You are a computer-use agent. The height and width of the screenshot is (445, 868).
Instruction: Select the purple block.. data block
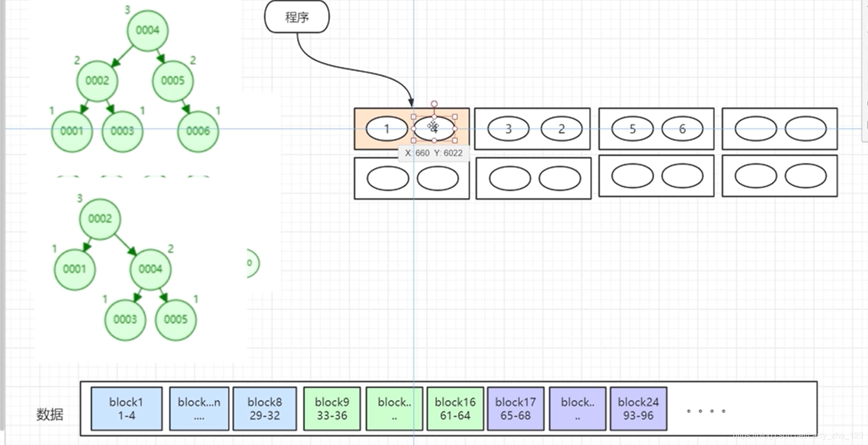coord(577,409)
